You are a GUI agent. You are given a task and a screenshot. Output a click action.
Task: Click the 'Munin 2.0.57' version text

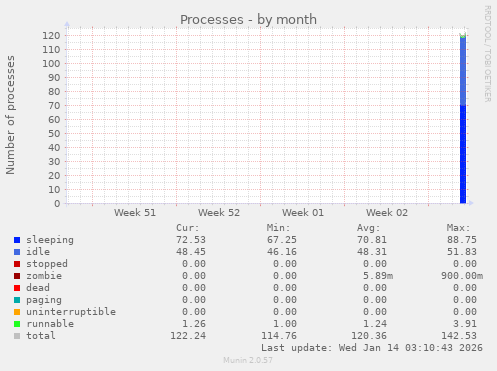click(x=248, y=360)
